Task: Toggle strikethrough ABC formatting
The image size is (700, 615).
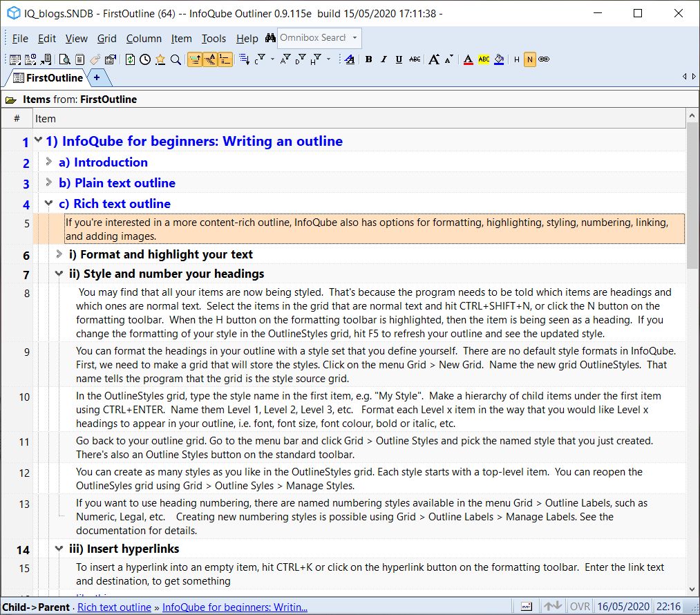Action: [415, 59]
